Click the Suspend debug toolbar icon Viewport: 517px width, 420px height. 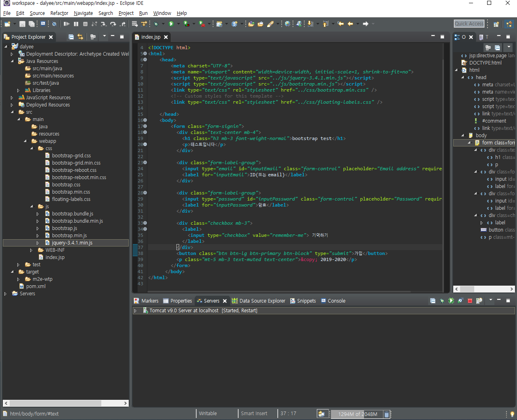(x=76, y=24)
